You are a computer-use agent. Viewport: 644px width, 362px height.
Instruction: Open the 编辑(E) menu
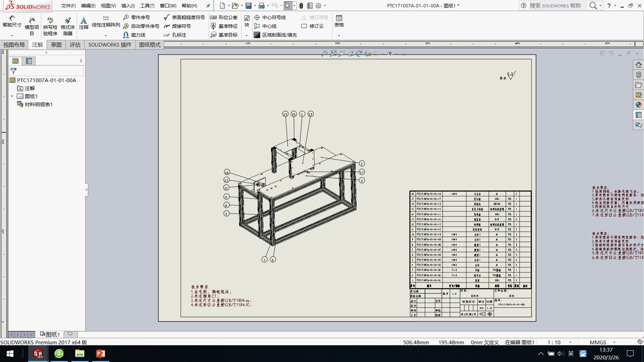tap(88, 6)
